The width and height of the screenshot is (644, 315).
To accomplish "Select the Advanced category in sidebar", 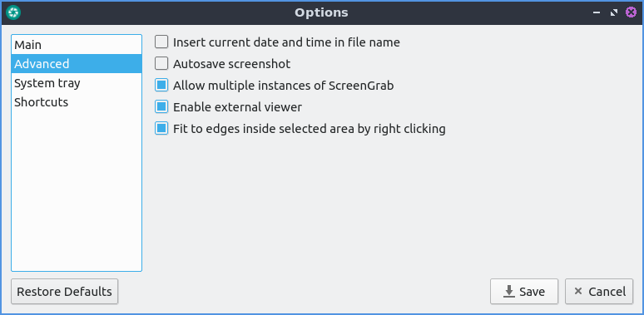I will (77, 63).
